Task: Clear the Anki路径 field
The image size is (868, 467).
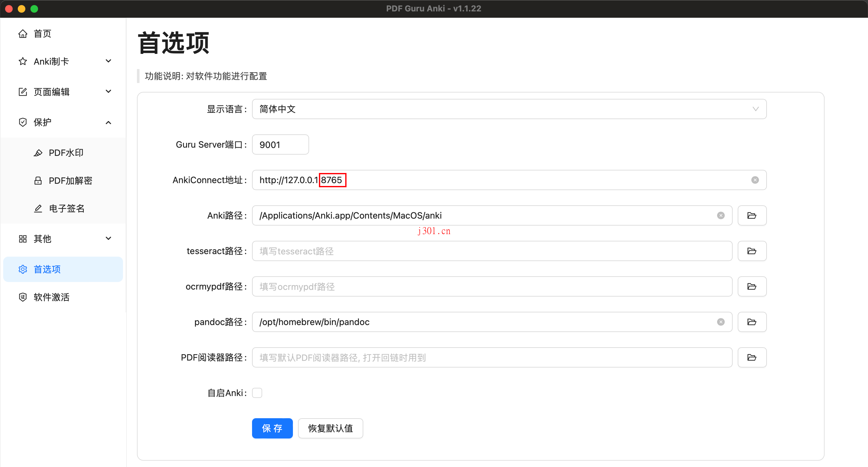Action: tap(721, 215)
